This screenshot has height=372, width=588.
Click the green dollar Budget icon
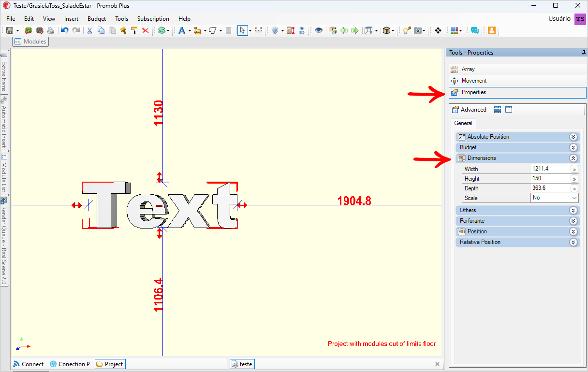(162, 30)
